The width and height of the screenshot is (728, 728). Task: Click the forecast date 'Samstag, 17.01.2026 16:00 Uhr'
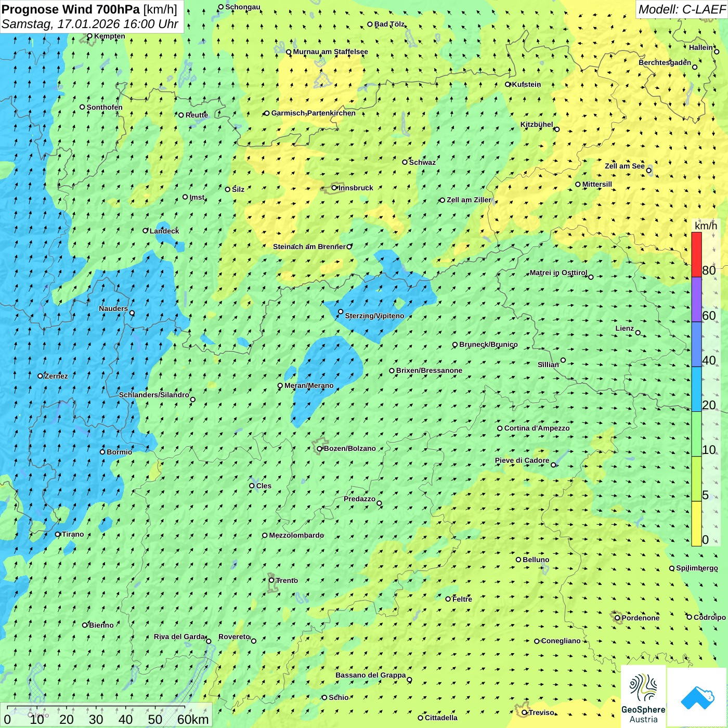coord(90,24)
